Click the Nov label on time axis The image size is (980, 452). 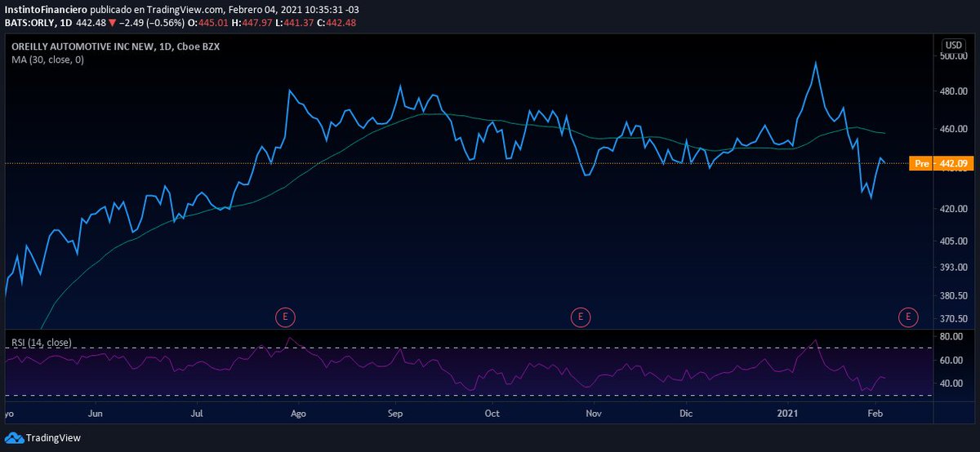[594, 414]
